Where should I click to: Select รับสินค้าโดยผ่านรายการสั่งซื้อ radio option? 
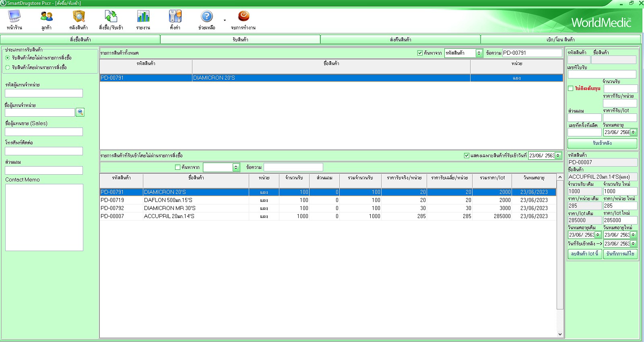(8, 68)
